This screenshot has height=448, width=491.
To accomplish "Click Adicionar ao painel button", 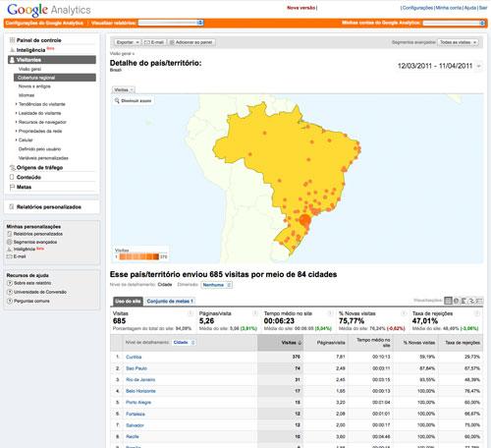I will click(191, 42).
